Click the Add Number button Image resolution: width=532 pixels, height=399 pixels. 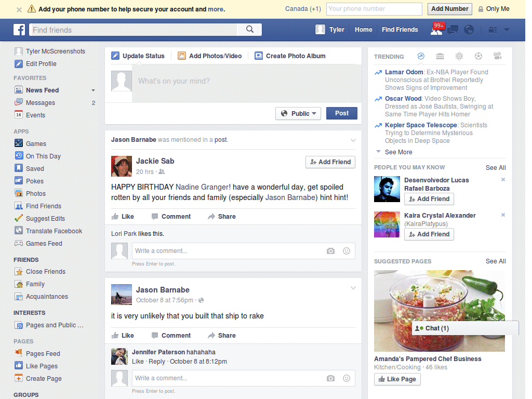pyautogui.click(x=449, y=9)
